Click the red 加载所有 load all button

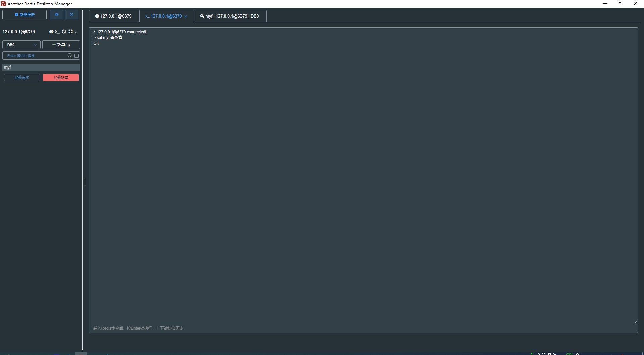(x=61, y=78)
